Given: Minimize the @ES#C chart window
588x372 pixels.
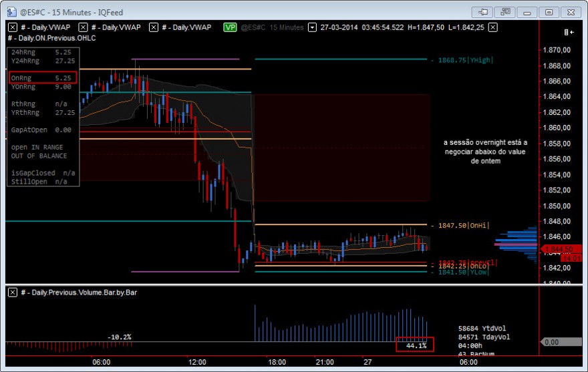Looking at the screenshot, I should (x=527, y=13).
